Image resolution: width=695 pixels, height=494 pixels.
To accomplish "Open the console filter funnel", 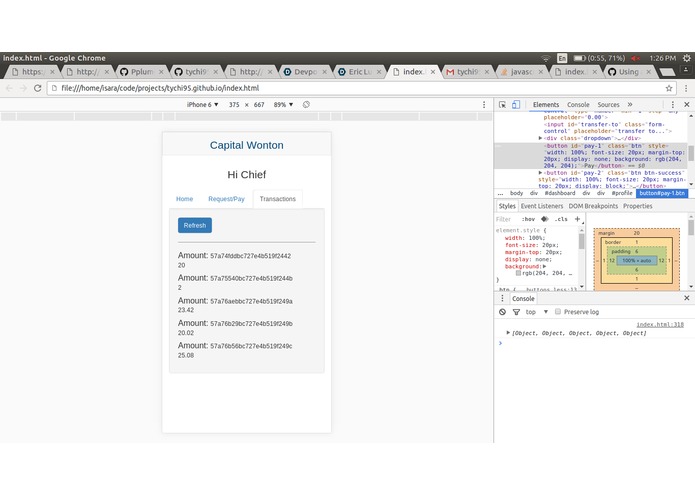I will tap(516, 312).
